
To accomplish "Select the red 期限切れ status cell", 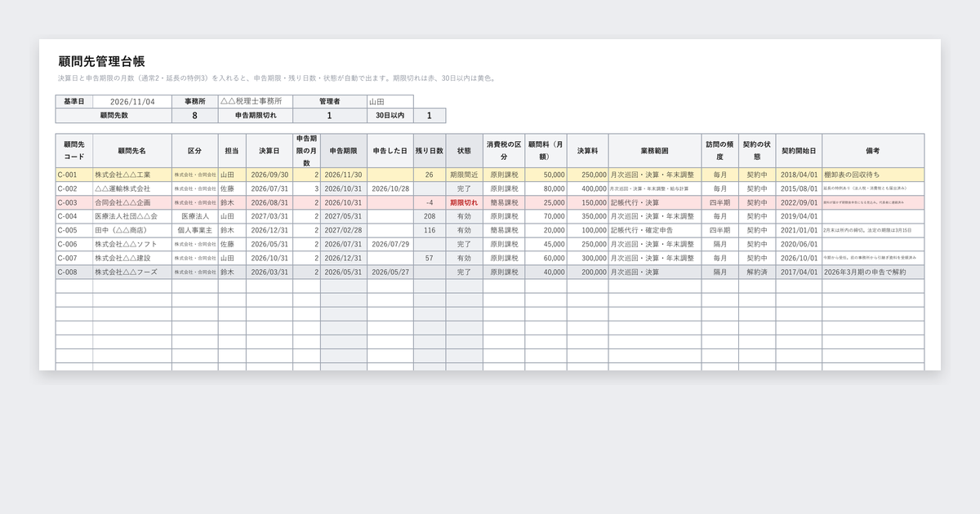I will tap(464, 202).
